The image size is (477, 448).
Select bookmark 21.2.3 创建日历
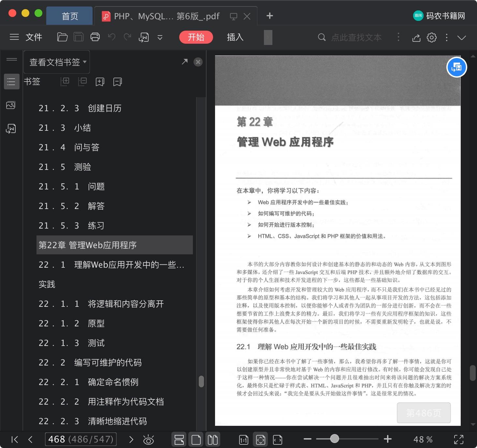(115, 108)
